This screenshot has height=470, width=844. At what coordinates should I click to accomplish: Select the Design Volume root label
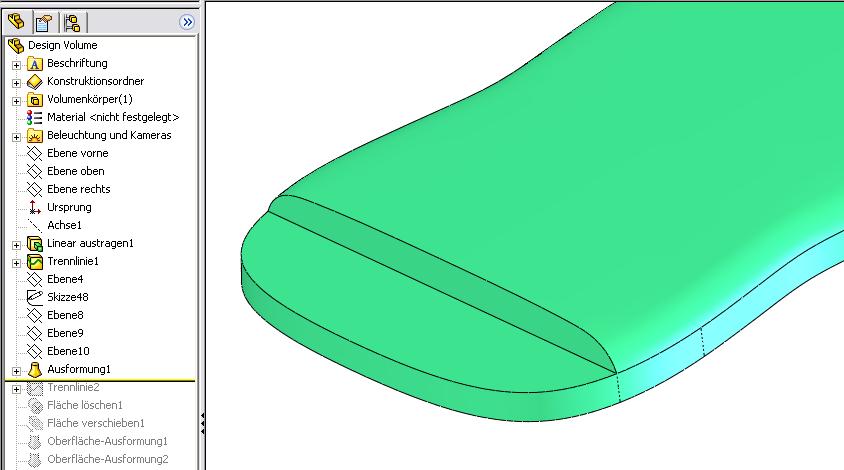tap(62, 45)
